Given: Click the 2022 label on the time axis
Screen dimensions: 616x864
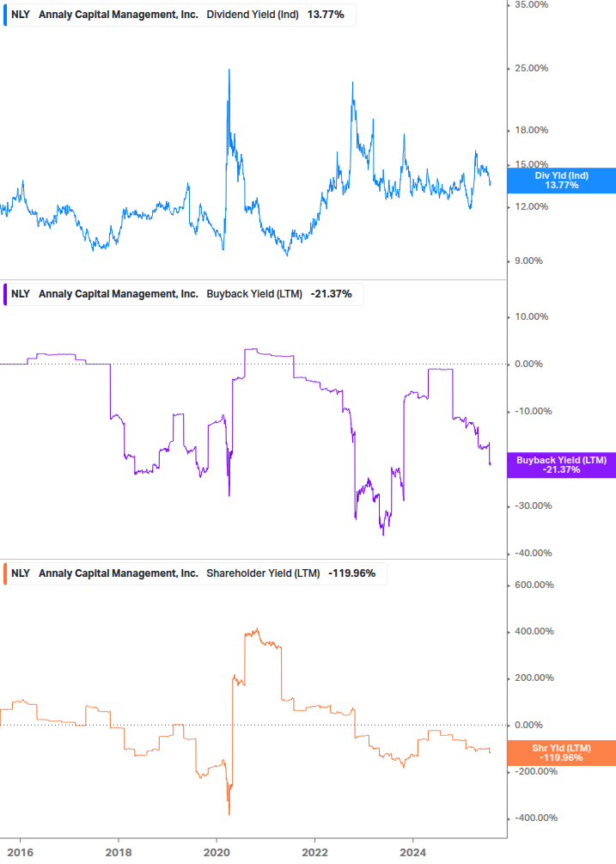Looking at the screenshot, I should pos(315,853).
